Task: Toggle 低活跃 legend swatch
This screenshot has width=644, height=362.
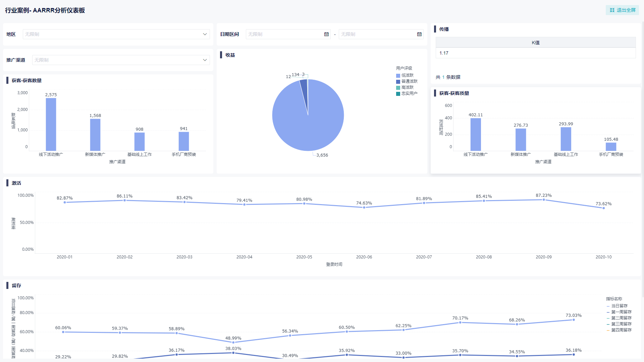Action: point(398,76)
